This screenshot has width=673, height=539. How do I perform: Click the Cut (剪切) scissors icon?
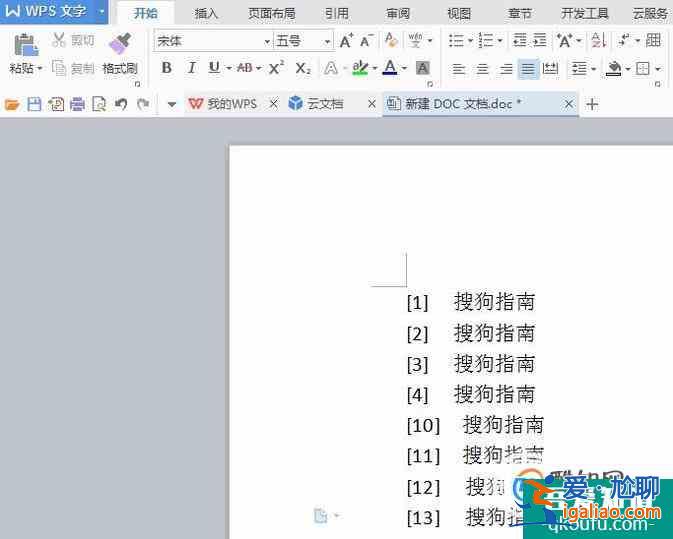(59, 40)
